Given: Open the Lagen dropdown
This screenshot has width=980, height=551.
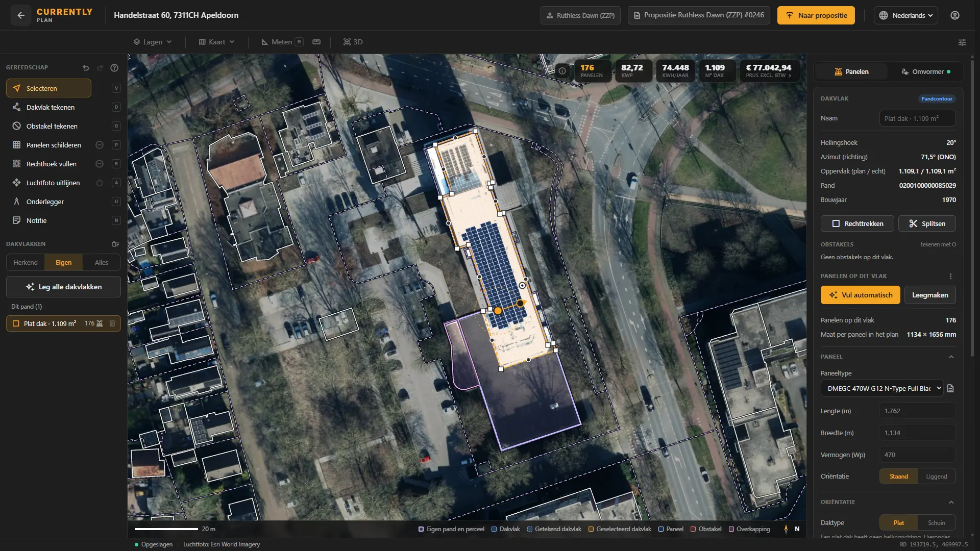Looking at the screenshot, I should 153,42.
